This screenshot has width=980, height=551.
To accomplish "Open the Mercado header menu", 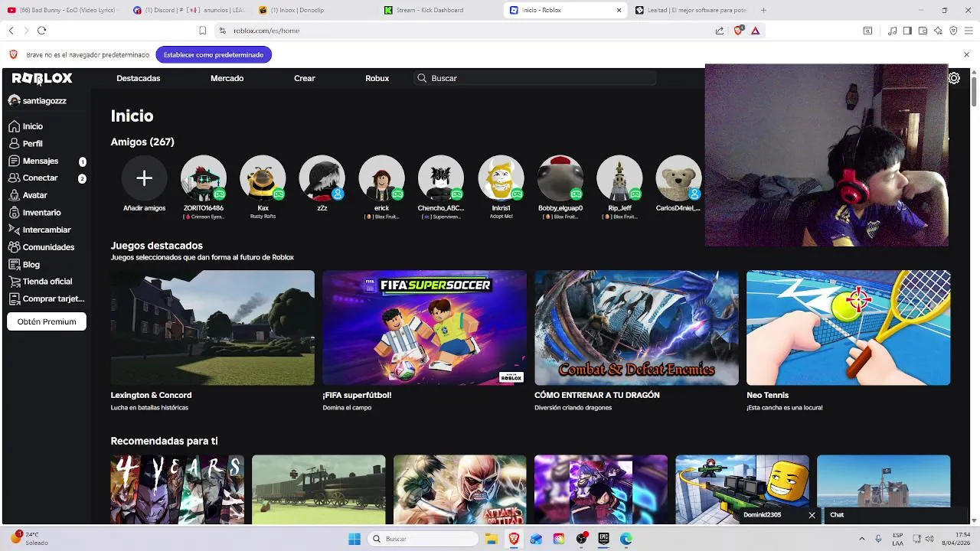I will click(x=227, y=78).
